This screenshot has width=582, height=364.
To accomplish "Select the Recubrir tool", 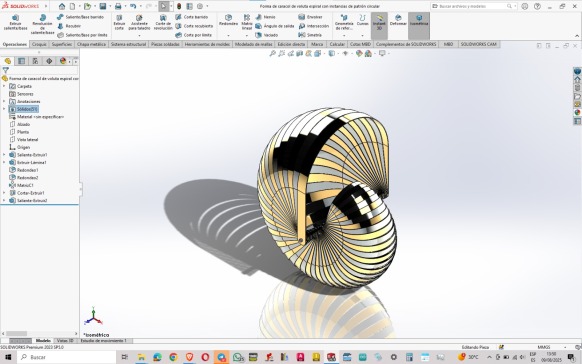I will (x=69, y=26).
